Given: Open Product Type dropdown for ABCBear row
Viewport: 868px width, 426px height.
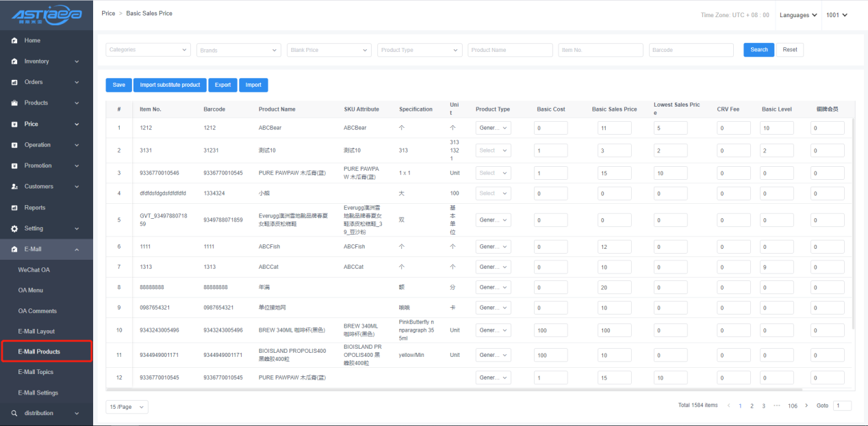Looking at the screenshot, I should pyautogui.click(x=493, y=128).
